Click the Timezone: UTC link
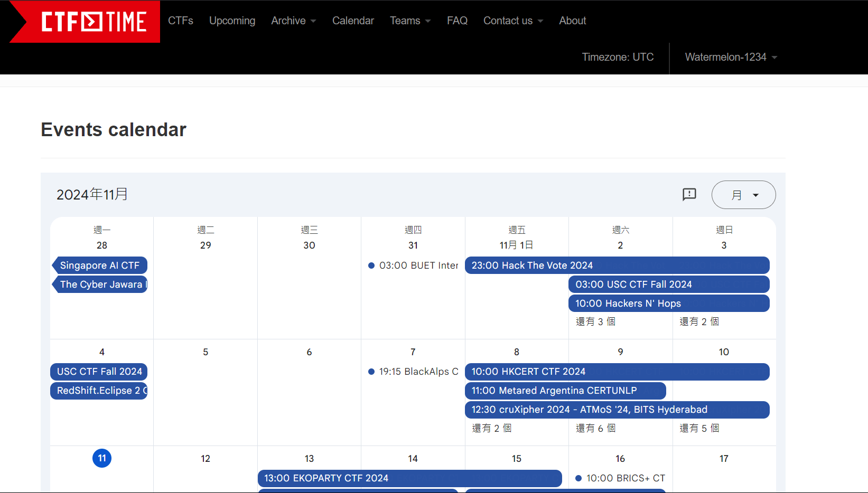Image resolution: width=868 pixels, height=493 pixels. tap(618, 57)
